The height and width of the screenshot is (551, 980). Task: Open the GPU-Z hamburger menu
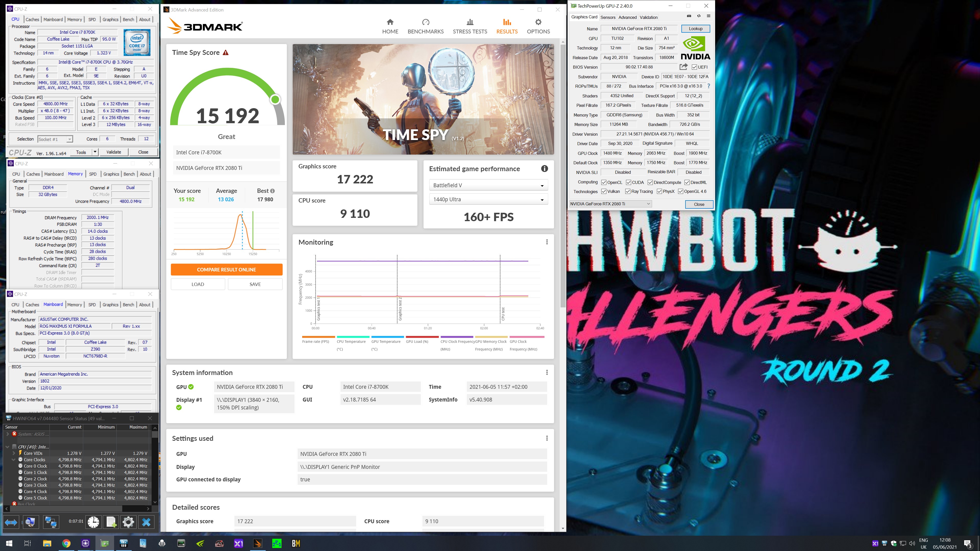click(708, 16)
